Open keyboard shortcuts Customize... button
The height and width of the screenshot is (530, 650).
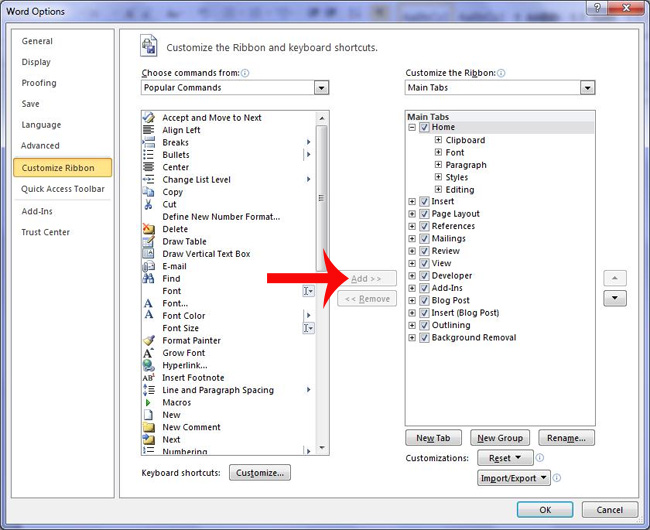[260, 473]
